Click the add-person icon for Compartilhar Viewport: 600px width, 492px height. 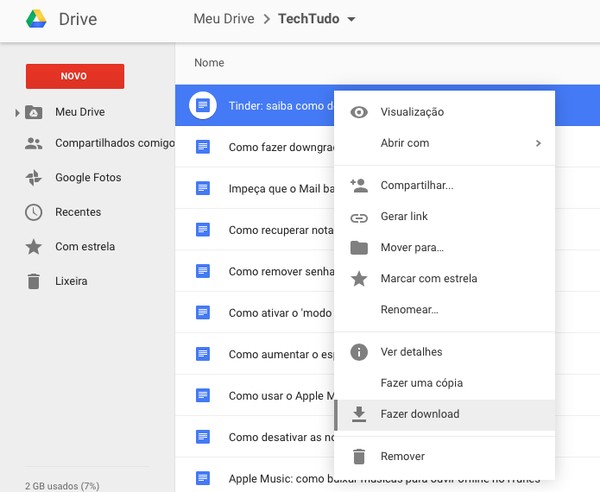tap(359, 185)
